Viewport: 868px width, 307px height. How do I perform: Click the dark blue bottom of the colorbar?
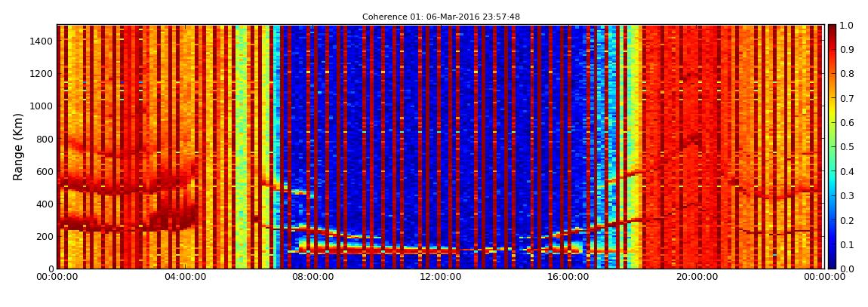(x=833, y=262)
